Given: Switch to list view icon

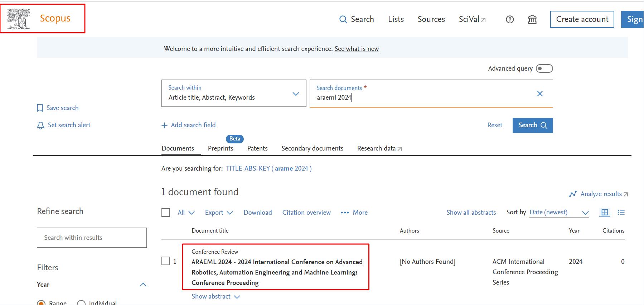Looking at the screenshot, I should tap(621, 212).
